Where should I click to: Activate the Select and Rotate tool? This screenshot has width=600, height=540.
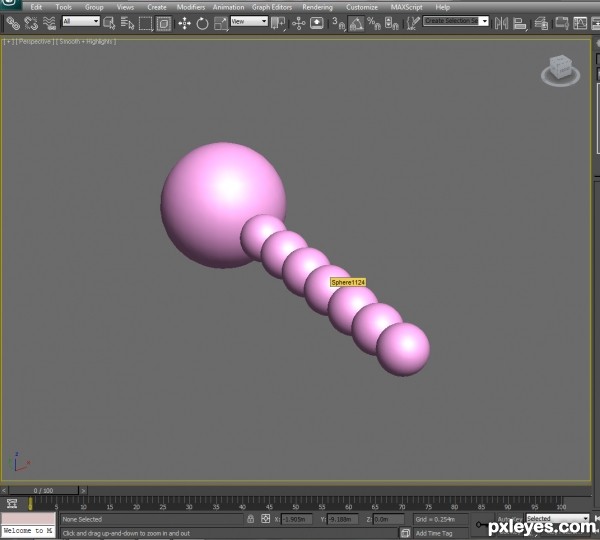202,23
